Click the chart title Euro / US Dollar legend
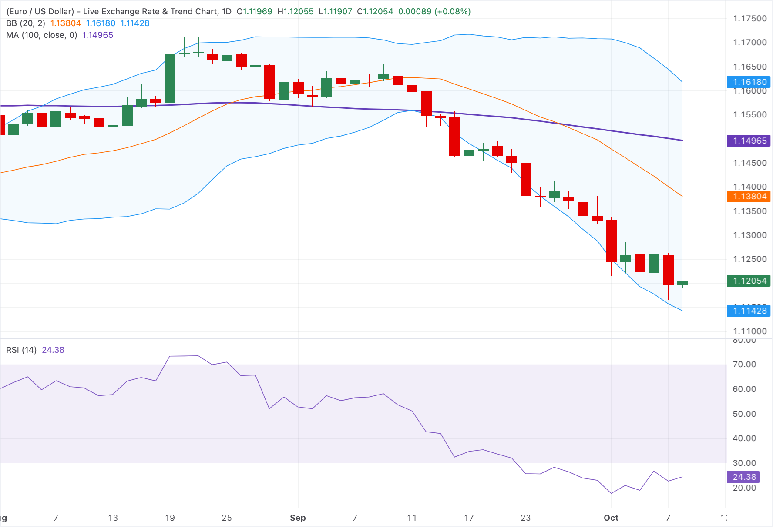The height and width of the screenshot is (532, 773). [119, 12]
